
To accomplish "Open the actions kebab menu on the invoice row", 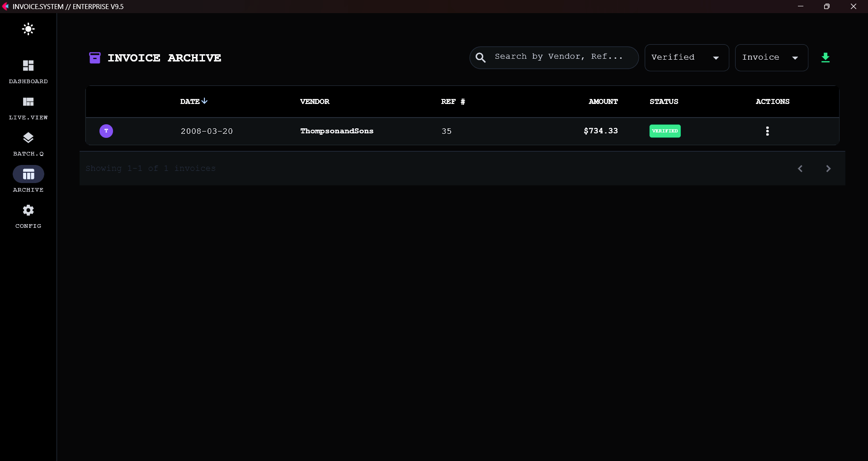I will pos(767,131).
